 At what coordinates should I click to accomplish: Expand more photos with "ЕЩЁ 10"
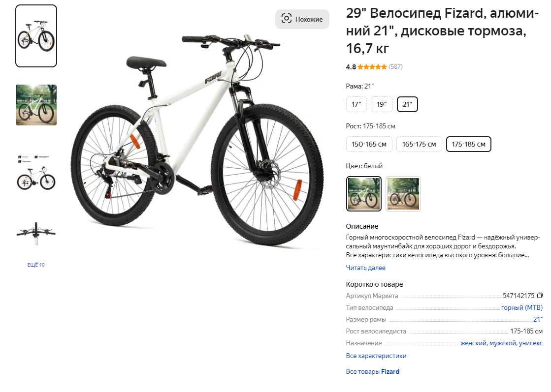click(36, 265)
